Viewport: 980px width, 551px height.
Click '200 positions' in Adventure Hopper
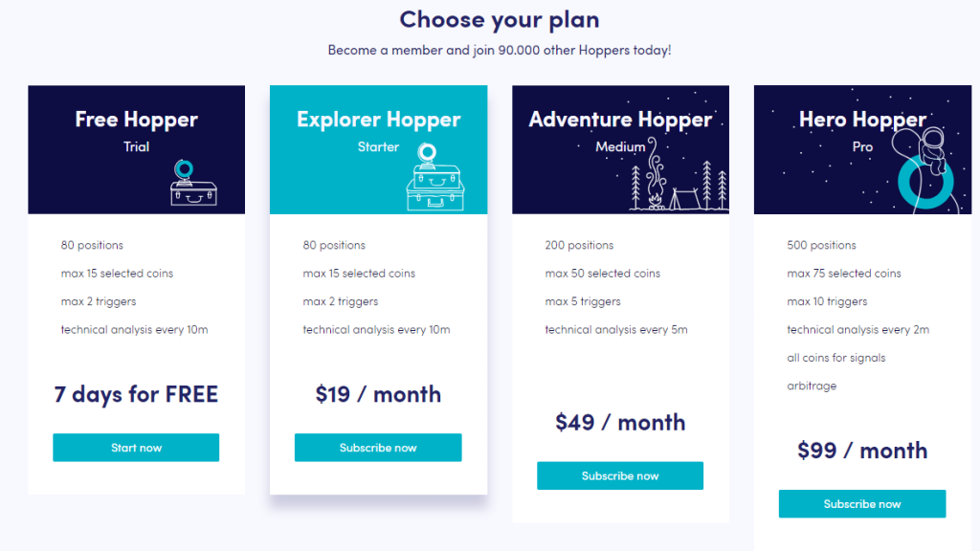point(579,246)
